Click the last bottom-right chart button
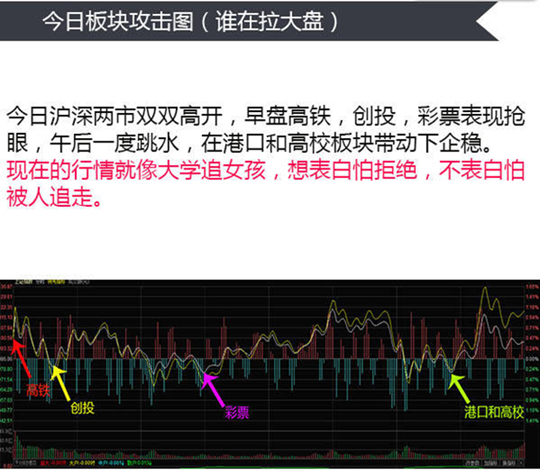540x470 pixels. coord(508,463)
